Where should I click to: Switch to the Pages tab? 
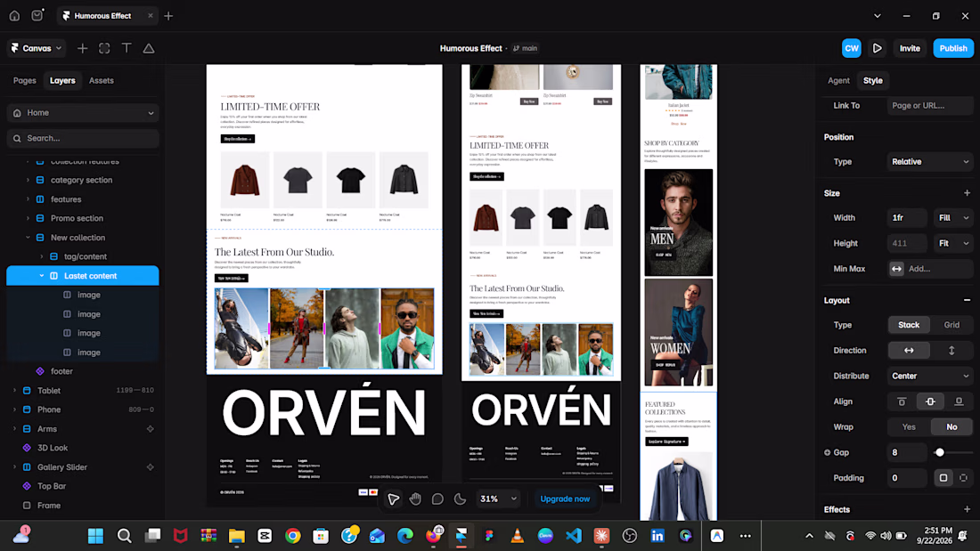click(25, 81)
